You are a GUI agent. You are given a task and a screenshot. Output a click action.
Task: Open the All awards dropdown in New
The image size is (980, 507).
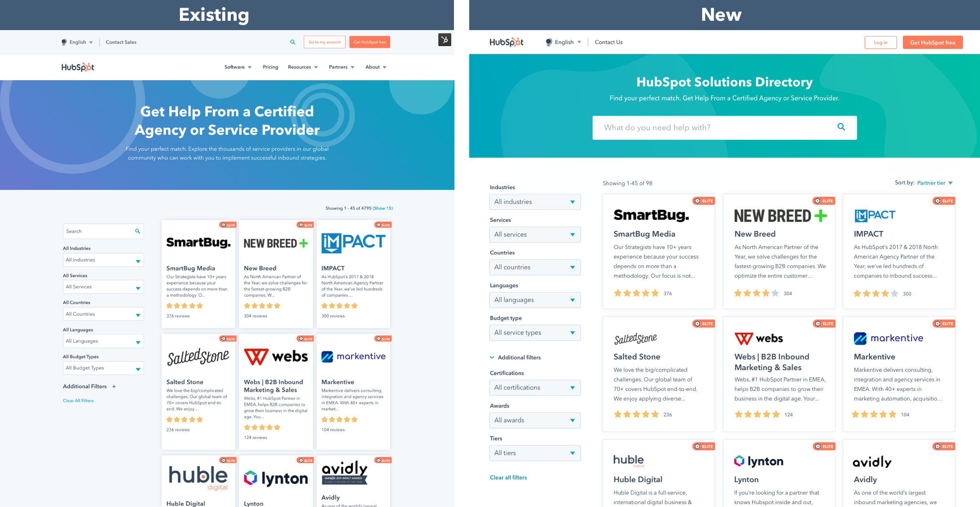(x=535, y=420)
